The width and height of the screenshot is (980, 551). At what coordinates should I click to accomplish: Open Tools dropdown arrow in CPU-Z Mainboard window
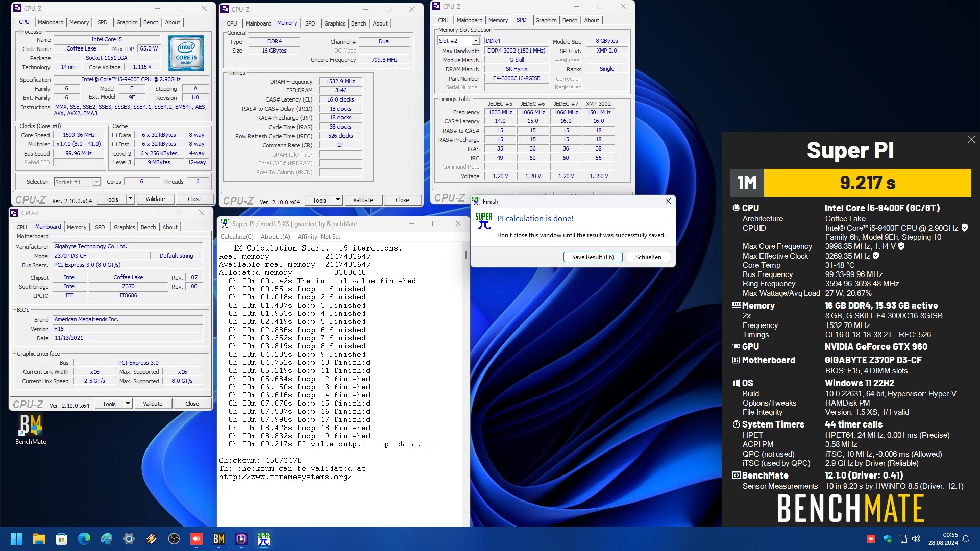click(128, 404)
